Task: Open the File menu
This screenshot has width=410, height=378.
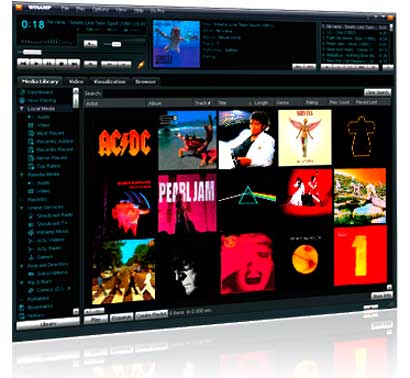Action: coord(65,8)
